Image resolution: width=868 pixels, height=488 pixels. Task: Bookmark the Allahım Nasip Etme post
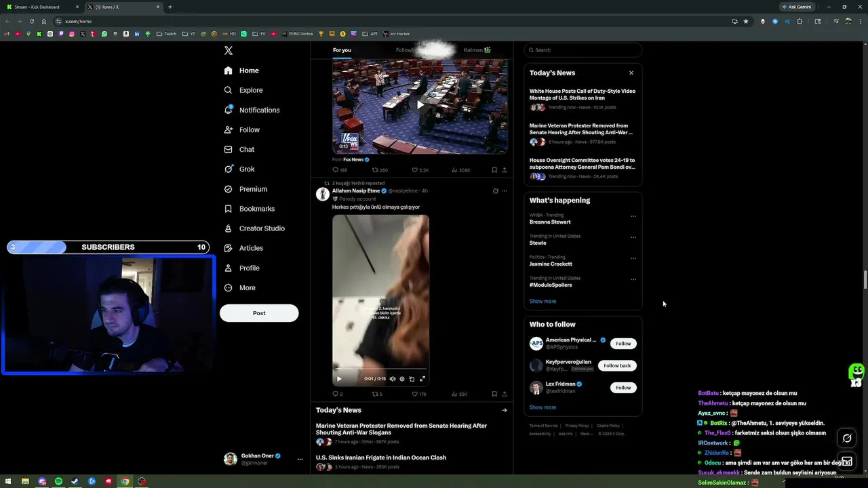494,394
